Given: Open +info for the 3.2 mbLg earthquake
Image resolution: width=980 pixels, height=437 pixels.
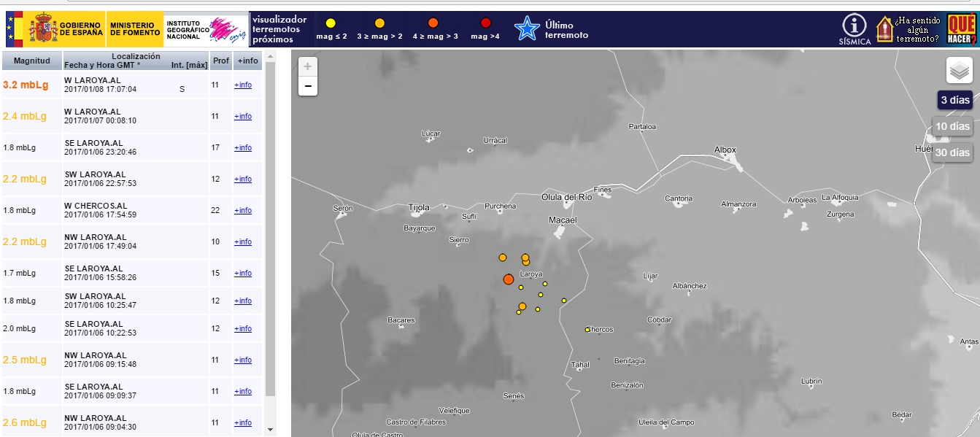Looking at the screenshot, I should pos(242,85).
